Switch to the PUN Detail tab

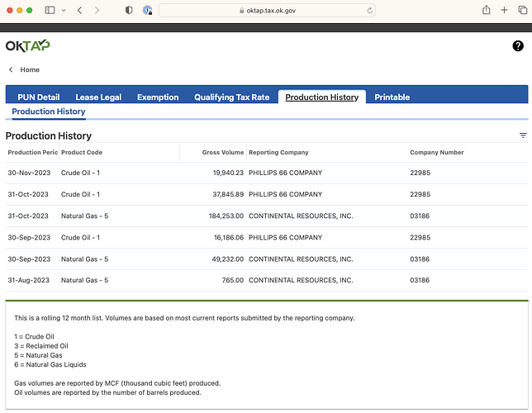[39, 97]
